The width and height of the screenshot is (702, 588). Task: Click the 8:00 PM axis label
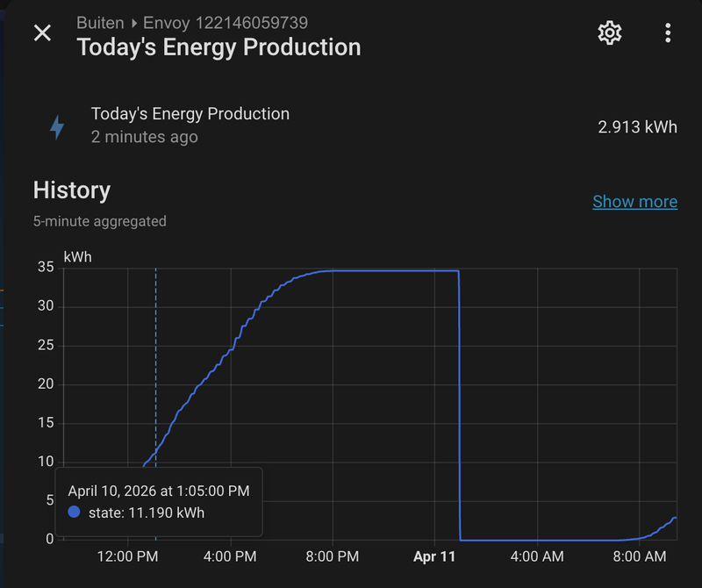333,556
